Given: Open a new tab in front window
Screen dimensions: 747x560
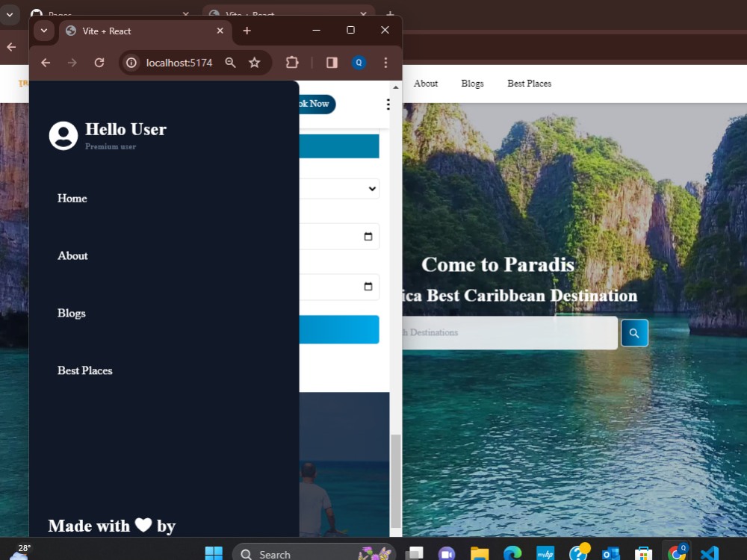Looking at the screenshot, I should click(x=247, y=31).
